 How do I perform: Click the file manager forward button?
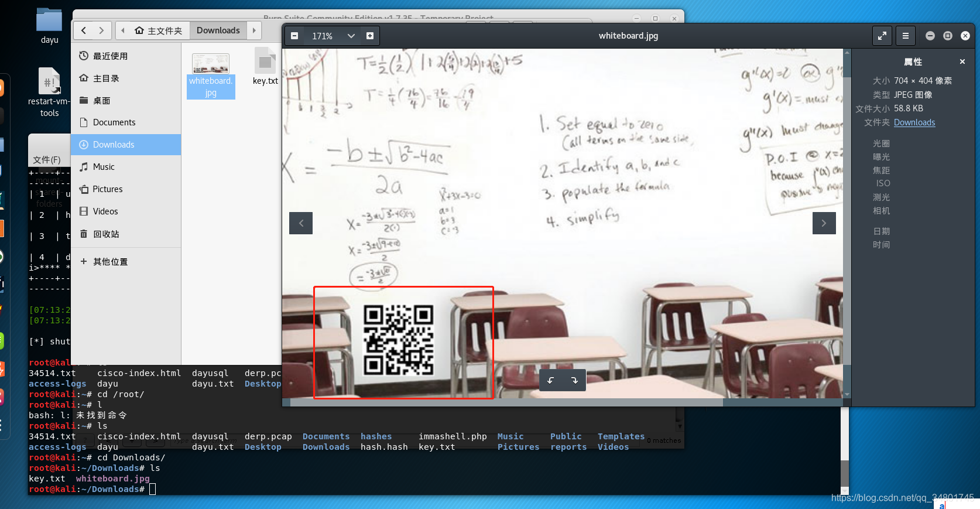(x=101, y=30)
